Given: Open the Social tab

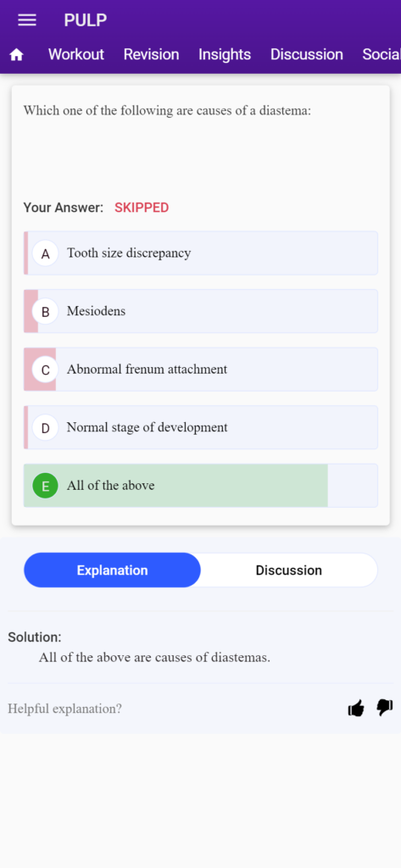Looking at the screenshot, I should pos(382,54).
